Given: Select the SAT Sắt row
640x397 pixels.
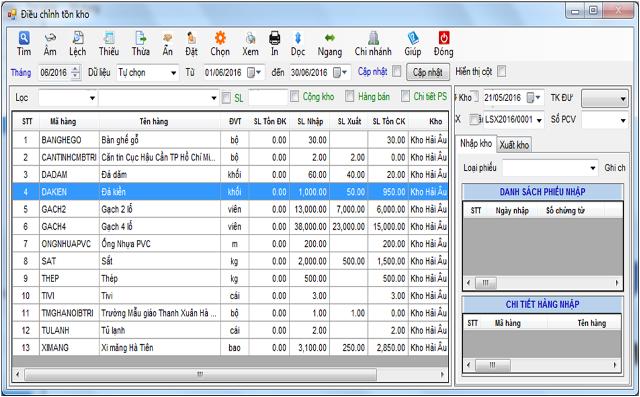Looking at the screenshot, I should (x=230, y=261).
